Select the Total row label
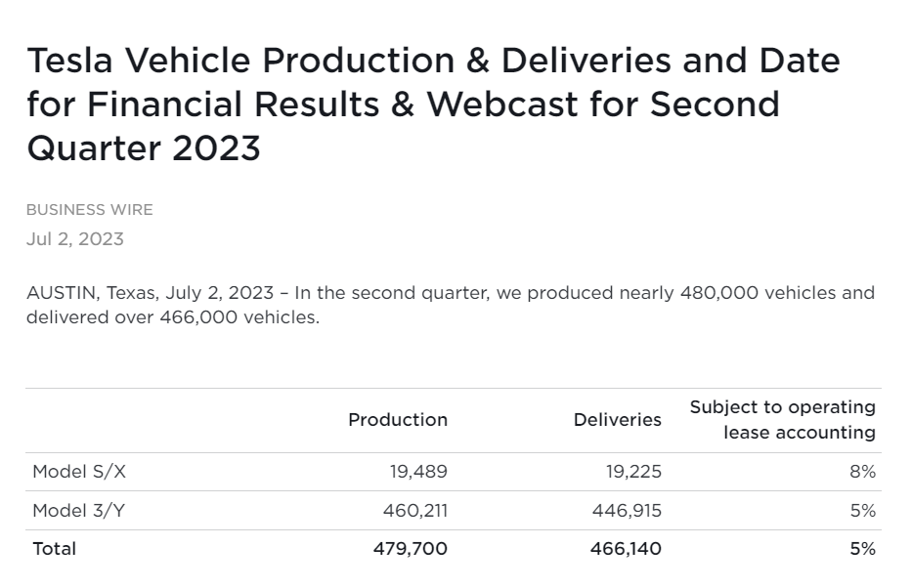 (54, 549)
